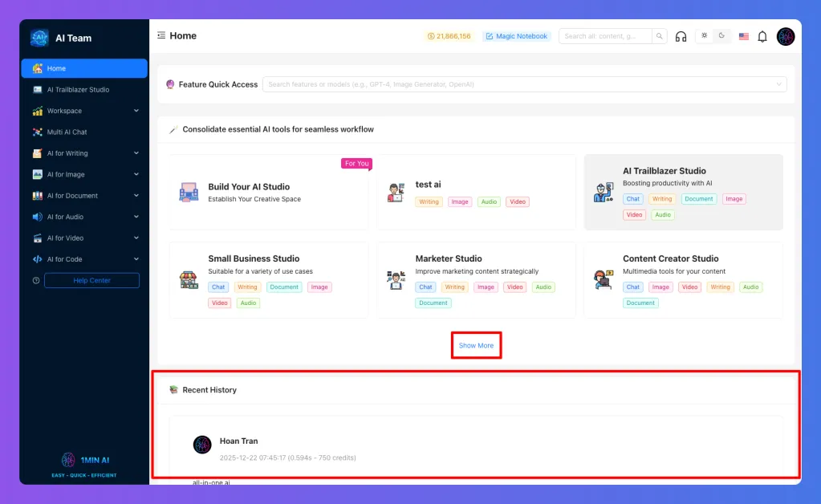
Task: Focus the top search all content field
Action: pos(605,36)
